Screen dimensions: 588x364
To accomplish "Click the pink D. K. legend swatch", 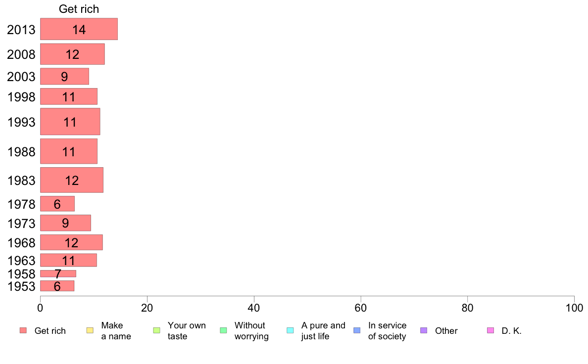I will coord(490,330).
